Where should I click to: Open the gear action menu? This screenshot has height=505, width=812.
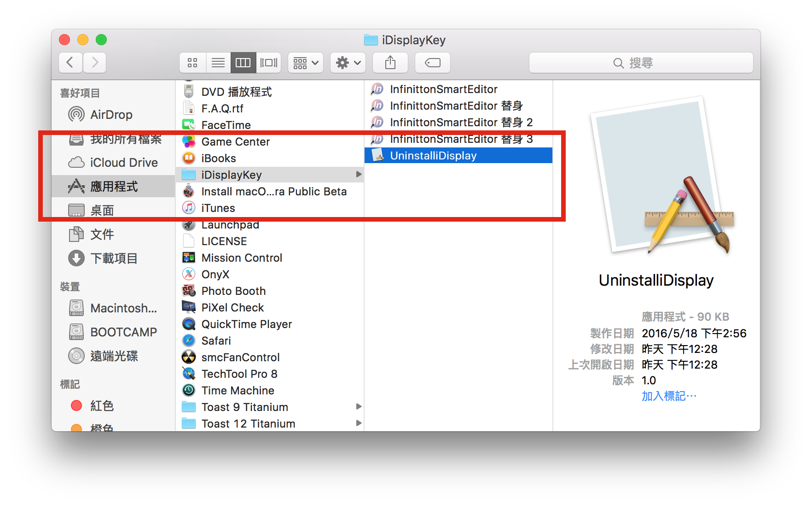tap(348, 63)
